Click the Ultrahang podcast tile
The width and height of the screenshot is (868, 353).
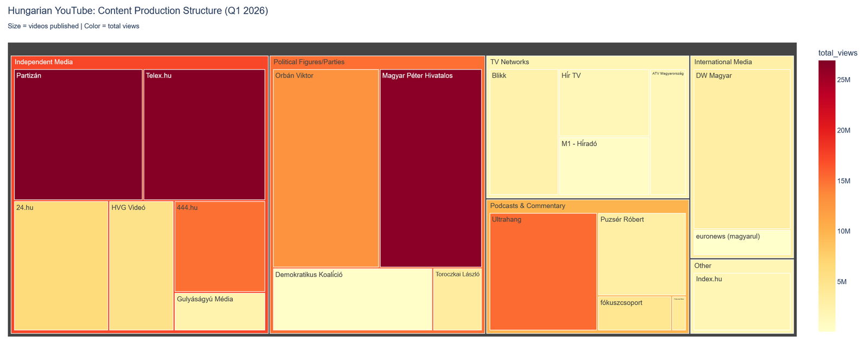pyautogui.click(x=543, y=272)
